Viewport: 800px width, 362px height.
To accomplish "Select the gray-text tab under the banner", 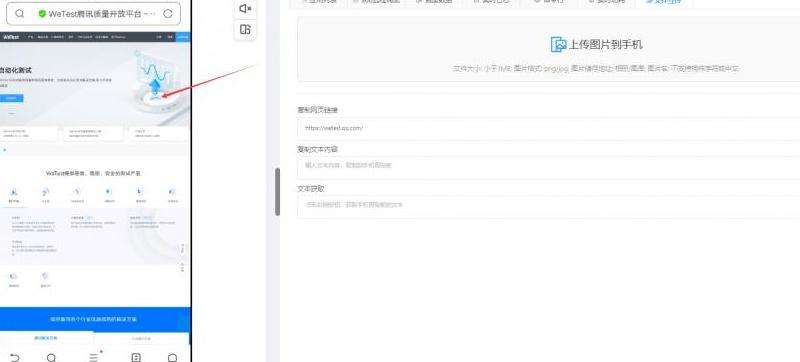I will [x=141, y=338].
